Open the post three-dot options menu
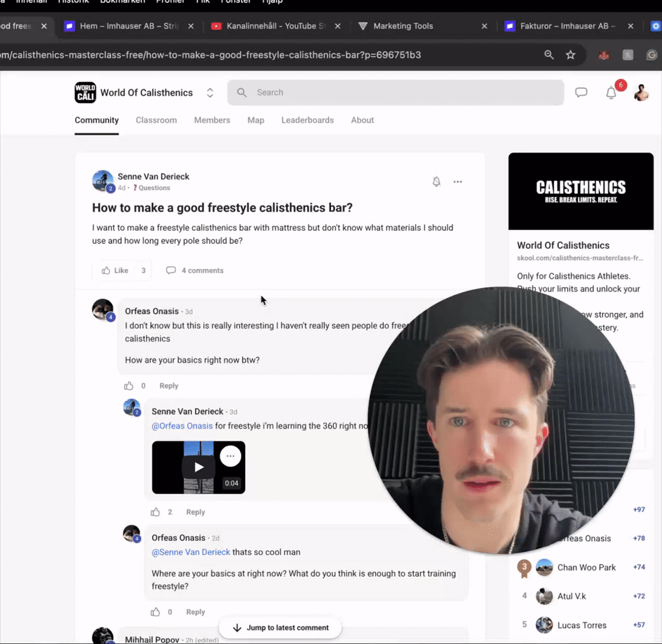The image size is (662, 644). point(458,182)
